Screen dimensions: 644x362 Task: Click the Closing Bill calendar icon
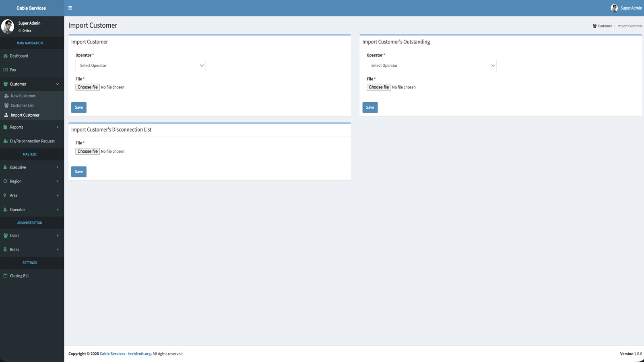pyautogui.click(x=5, y=276)
